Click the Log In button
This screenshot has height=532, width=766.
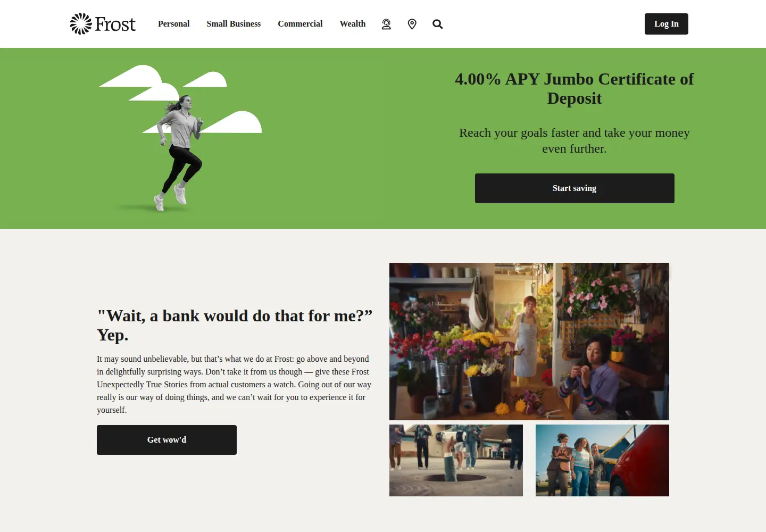pyautogui.click(x=667, y=24)
